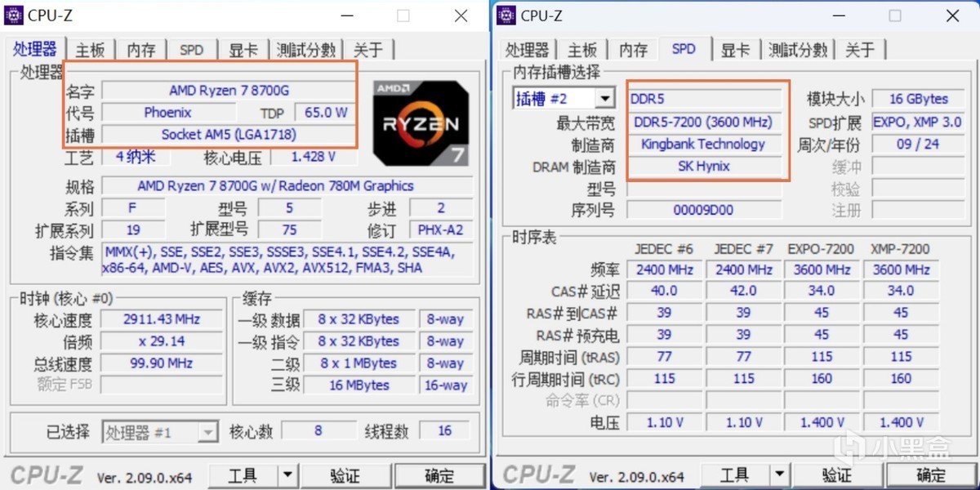This screenshot has width=980, height=490.
Task: Click the 验证 button in left window
Action: pyautogui.click(x=345, y=475)
